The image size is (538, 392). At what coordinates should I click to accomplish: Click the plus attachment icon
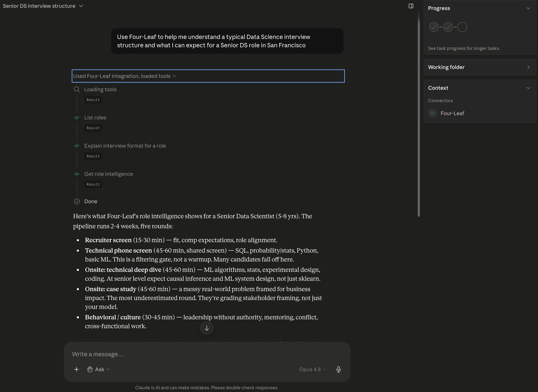[76, 369]
